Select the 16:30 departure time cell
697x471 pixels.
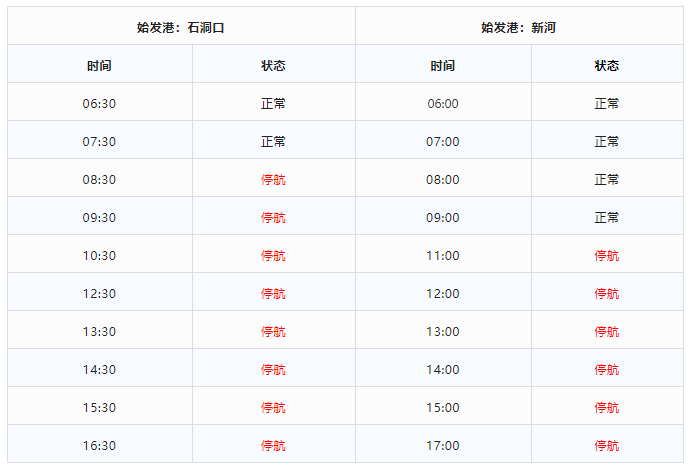[99, 445]
